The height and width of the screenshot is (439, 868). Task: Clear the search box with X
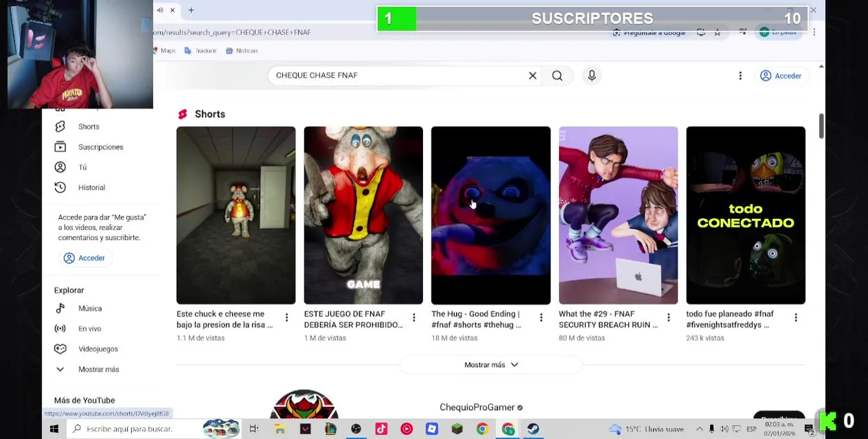[532, 76]
